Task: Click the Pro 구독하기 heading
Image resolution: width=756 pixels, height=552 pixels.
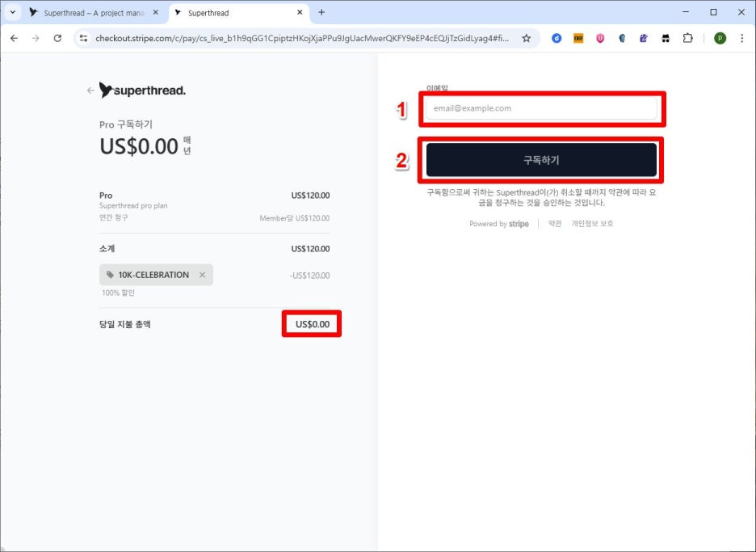Action: [x=126, y=124]
